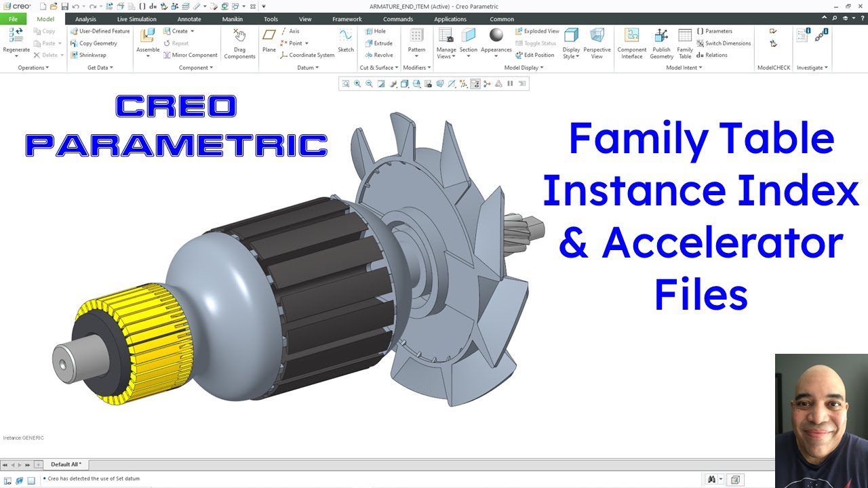
Task: Click the Save icon in quick access toolbar
Action: pos(64,6)
